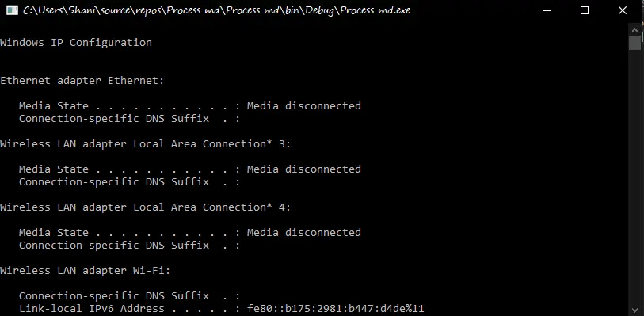Click the title bar path text
The height and width of the screenshot is (316, 644).
pos(216,10)
